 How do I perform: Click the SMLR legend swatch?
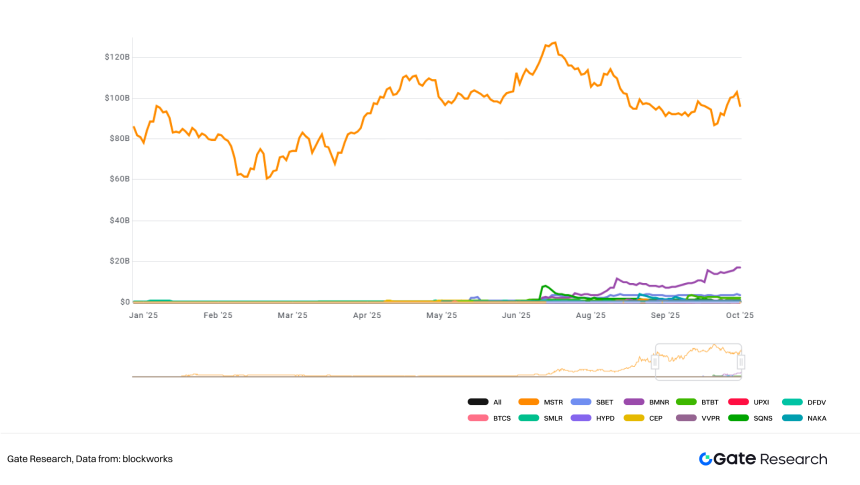tap(530, 418)
